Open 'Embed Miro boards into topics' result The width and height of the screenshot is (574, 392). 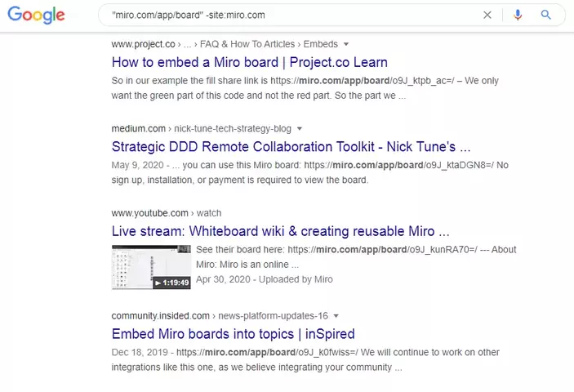coord(234,334)
